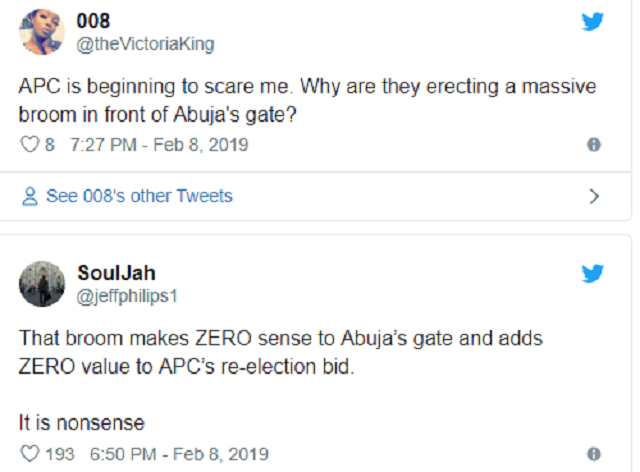Open See 008's other Tweets link
This screenshot has height=472, width=640.
coord(139,196)
